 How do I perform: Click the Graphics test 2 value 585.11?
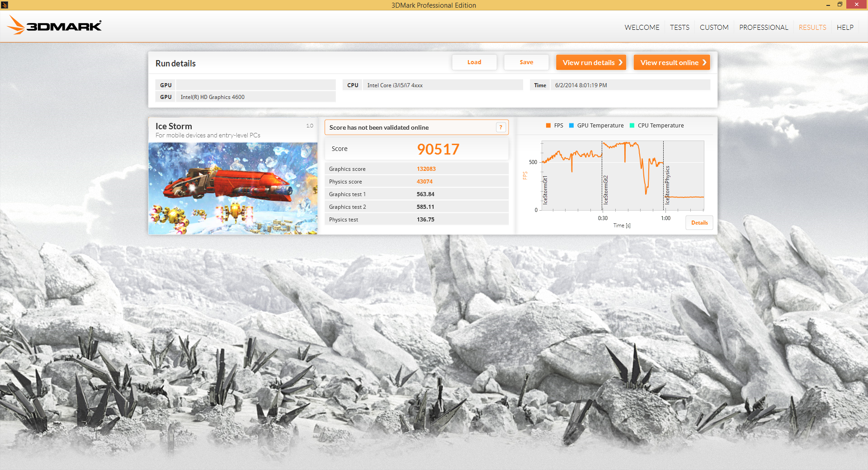(425, 207)
